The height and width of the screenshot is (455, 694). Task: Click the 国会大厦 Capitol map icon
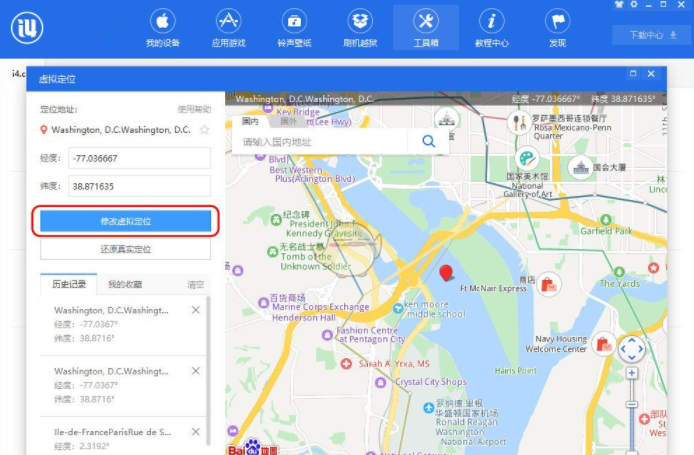point(580,167)
